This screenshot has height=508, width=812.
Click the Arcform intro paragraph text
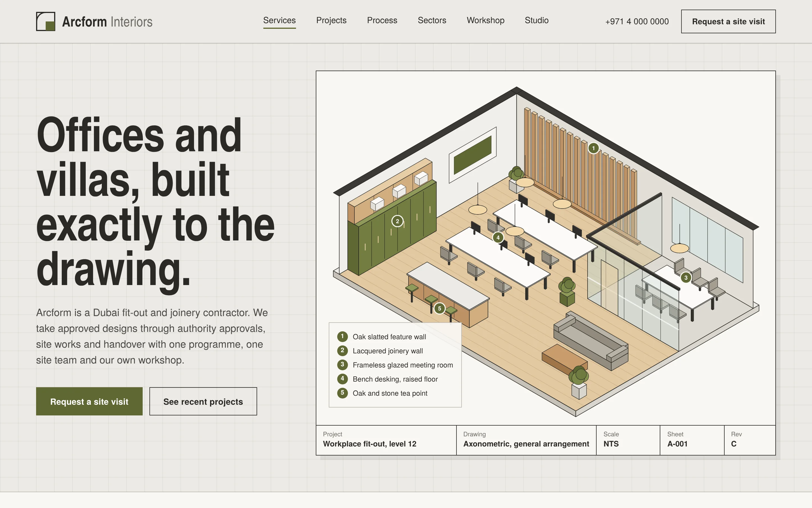coord(152,336)
